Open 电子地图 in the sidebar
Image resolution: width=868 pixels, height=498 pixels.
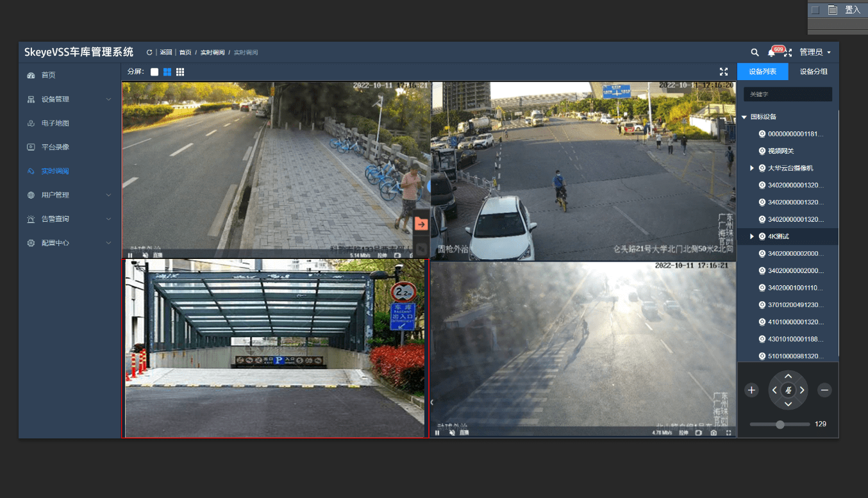(55, 123)
